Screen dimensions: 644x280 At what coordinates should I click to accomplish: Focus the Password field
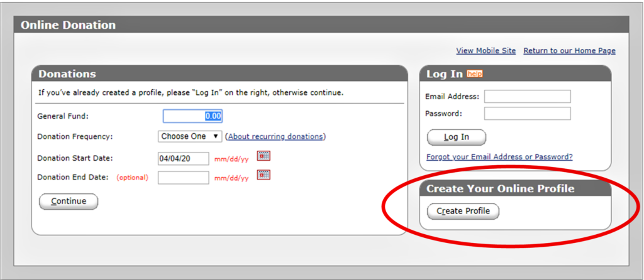pyautogui.click(x=528, y=114)
